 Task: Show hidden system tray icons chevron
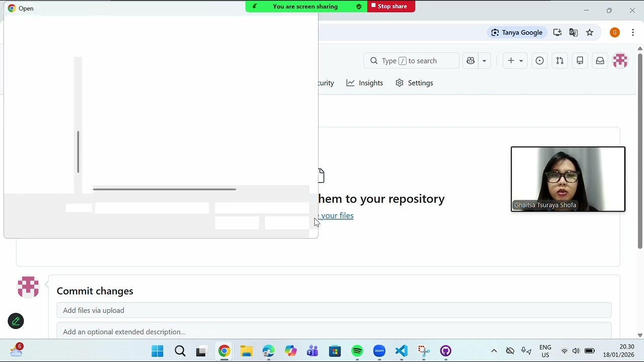click(x=494, y=351)
